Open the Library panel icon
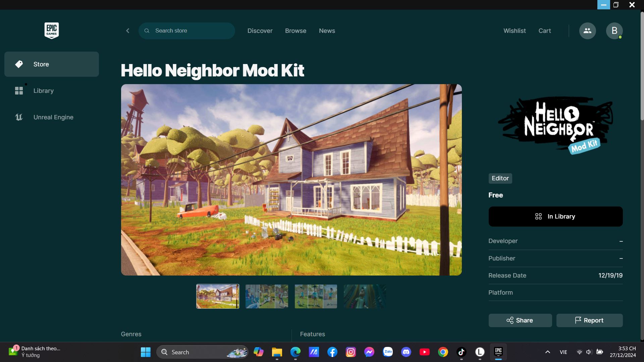 [18, 91]
